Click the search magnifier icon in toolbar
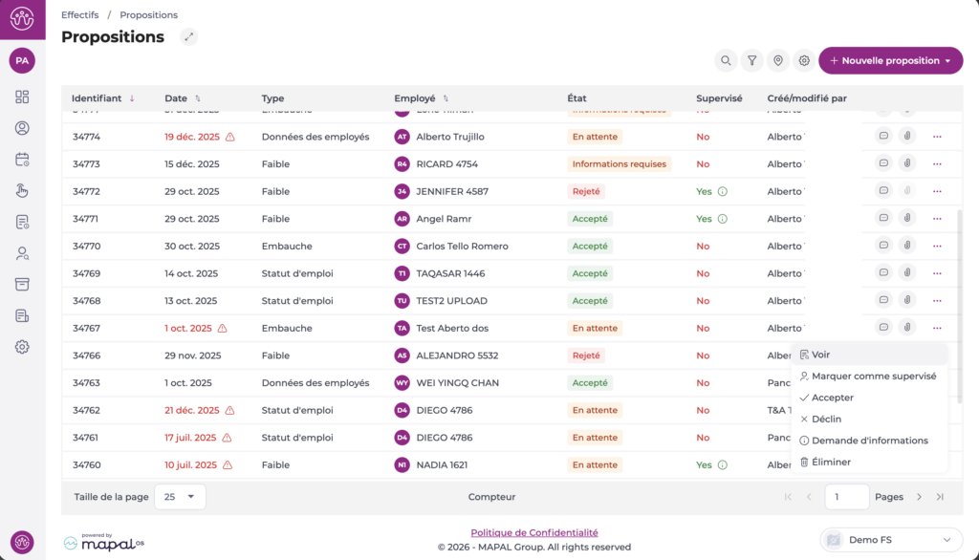 point(727,61)
